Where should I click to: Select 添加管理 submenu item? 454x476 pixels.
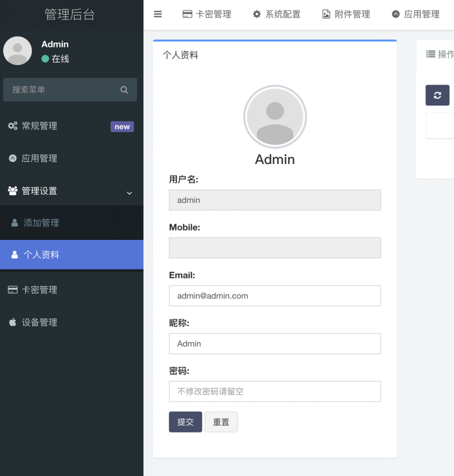(x=72, y=223)
